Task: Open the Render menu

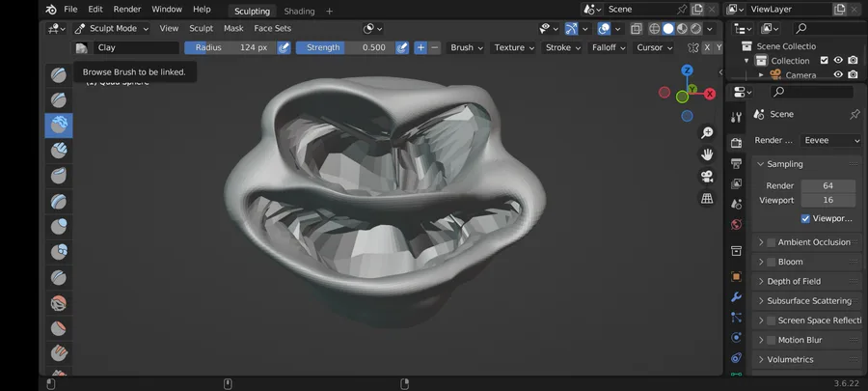Action: pos(127,9)
